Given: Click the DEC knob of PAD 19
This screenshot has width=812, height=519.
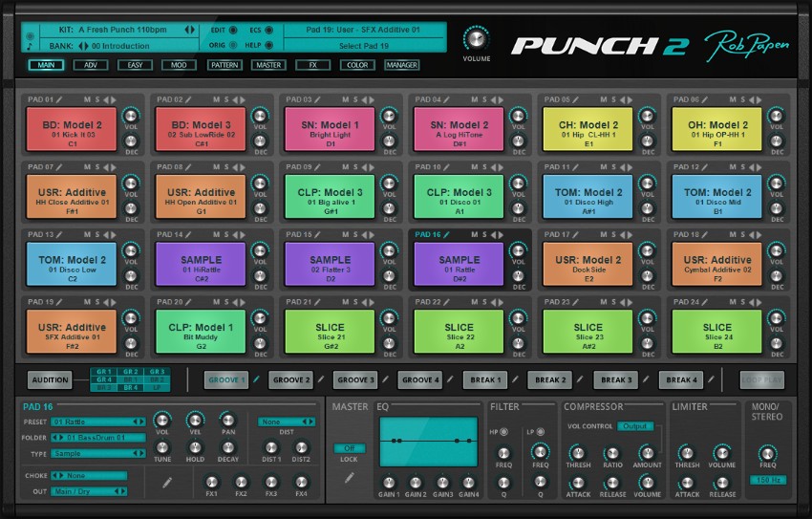Looking at the screenshot, I should point(131,343).
